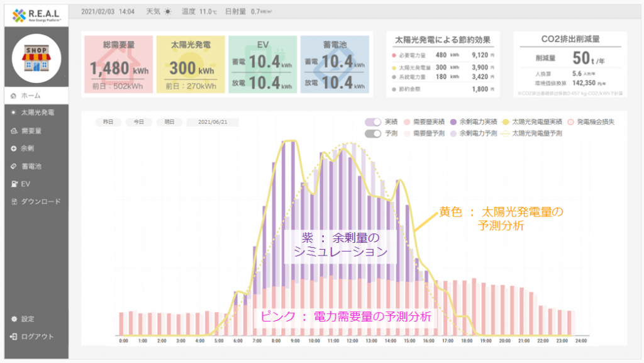The image size is (644, 363).
Task: Click the purple 余剰電力実績 legend swatch
Action: (x=454, y=121)
